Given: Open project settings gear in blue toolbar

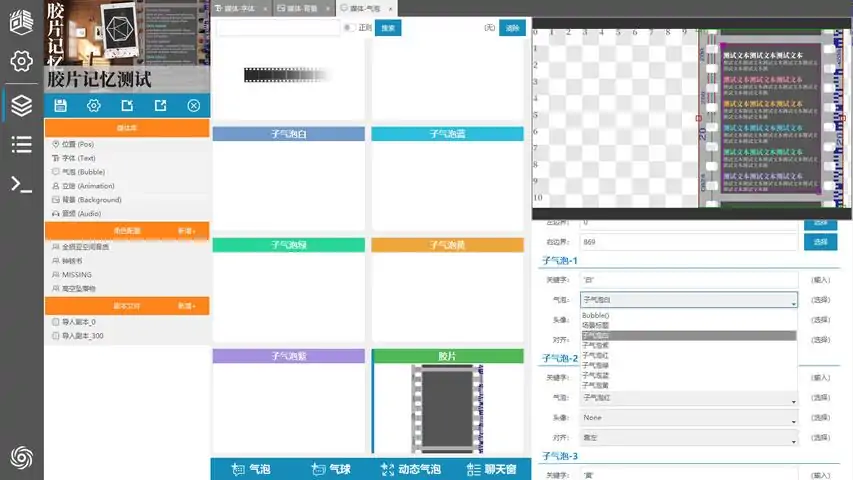Looking at the screenshot, I should (x=94, y=106).
